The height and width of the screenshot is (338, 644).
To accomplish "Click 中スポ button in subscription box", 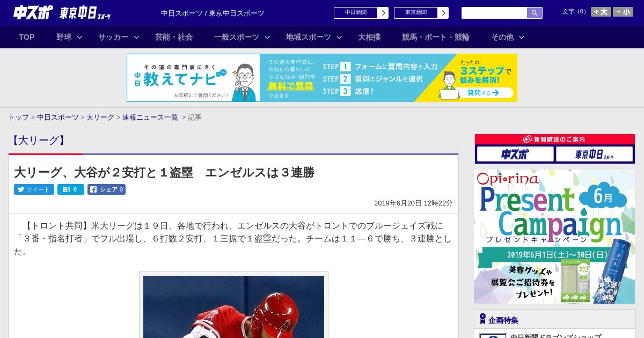I will tap(515, 155).
